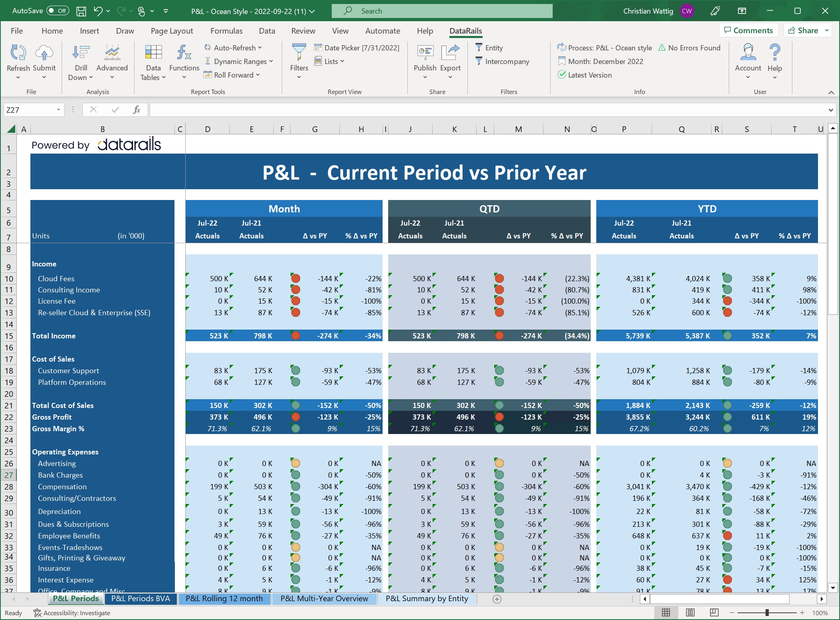Switch to Page Layout view button

point(690,612)
